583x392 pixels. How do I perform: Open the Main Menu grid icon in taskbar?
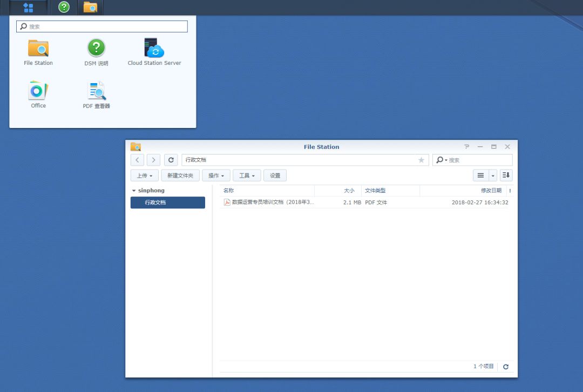point(28,7)
